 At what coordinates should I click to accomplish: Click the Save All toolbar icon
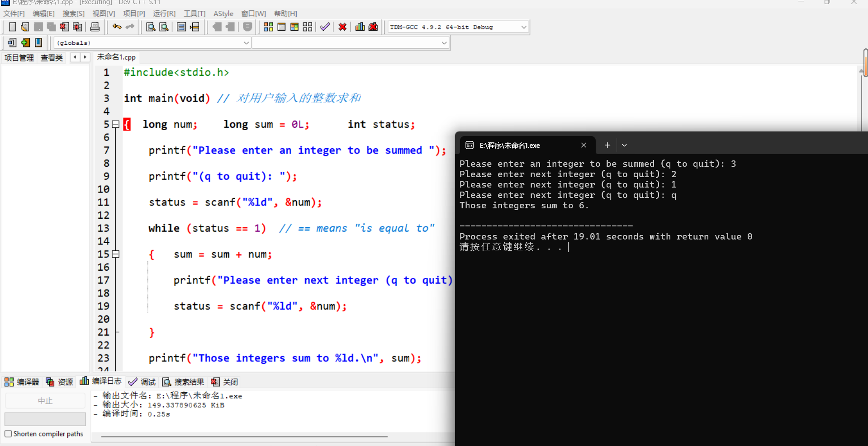tap(51, 27)
